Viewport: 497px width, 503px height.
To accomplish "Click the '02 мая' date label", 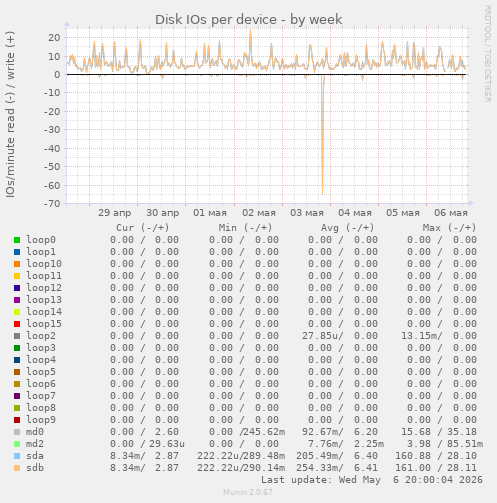I will [259, 213].
